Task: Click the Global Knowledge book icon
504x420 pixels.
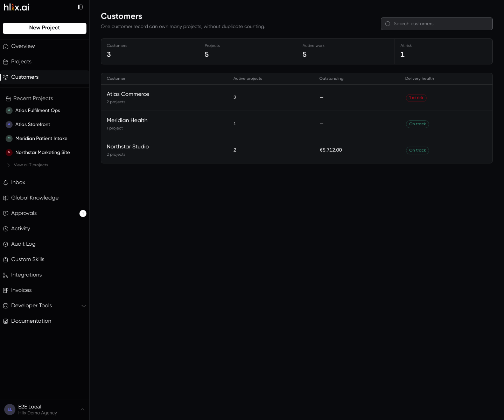Action: point(6,198)
